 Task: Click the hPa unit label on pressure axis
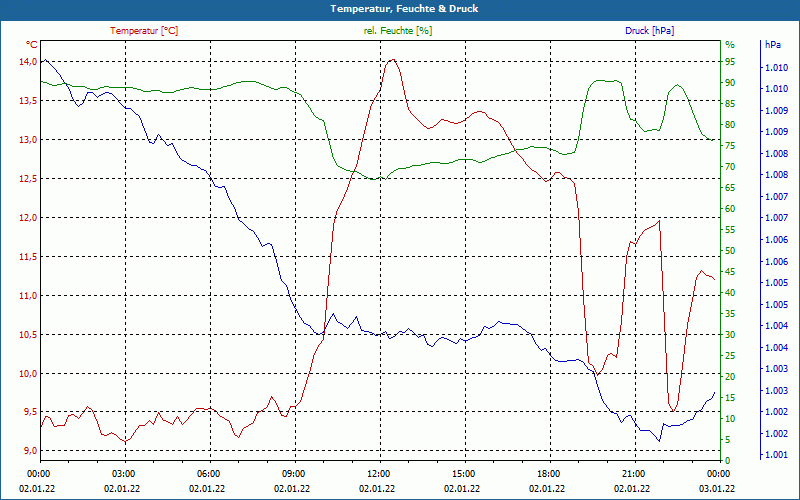[x=772, y=45]
